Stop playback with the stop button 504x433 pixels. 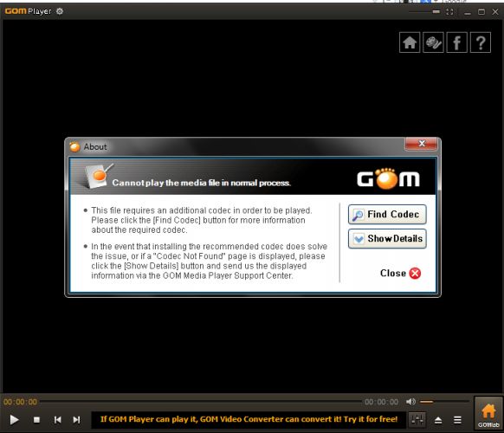point(36,420)
